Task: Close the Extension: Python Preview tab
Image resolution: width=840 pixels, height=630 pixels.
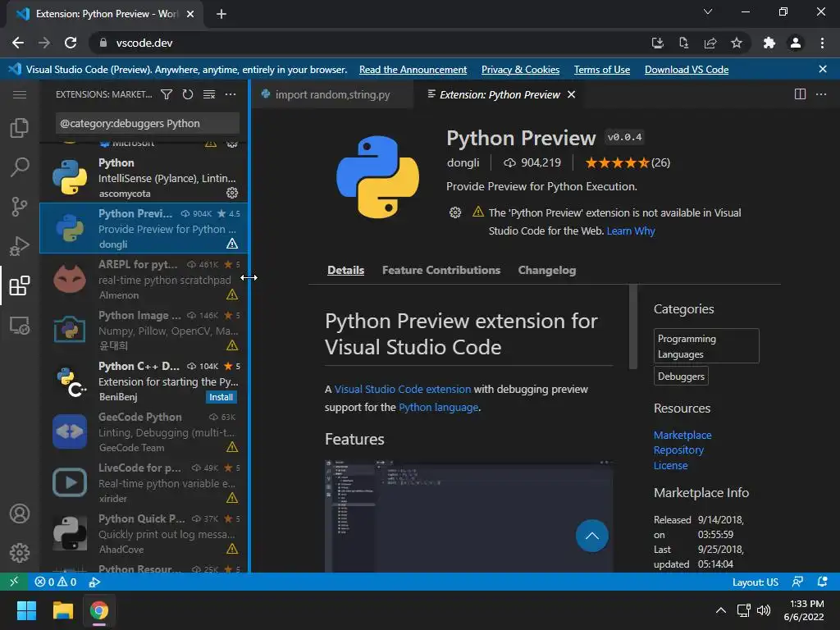Action: pos(572,95)
